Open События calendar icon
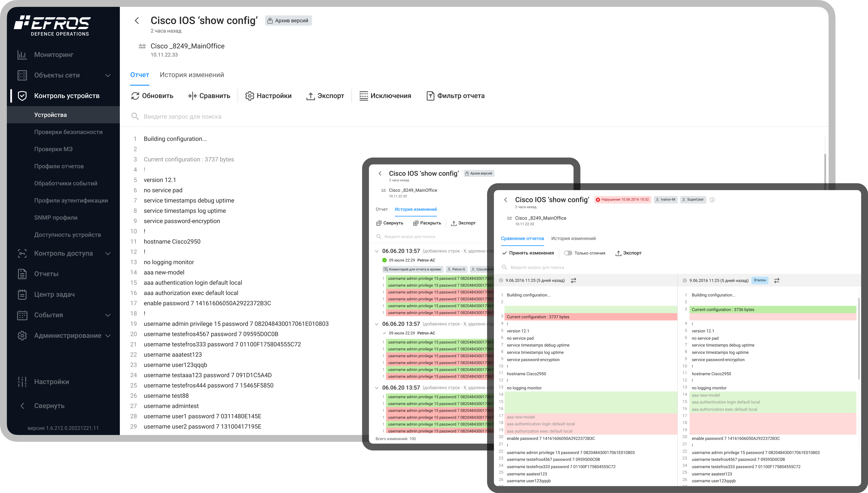Image resolution: width=868 pixels, height=493 pixels. (x=22, y=315)
